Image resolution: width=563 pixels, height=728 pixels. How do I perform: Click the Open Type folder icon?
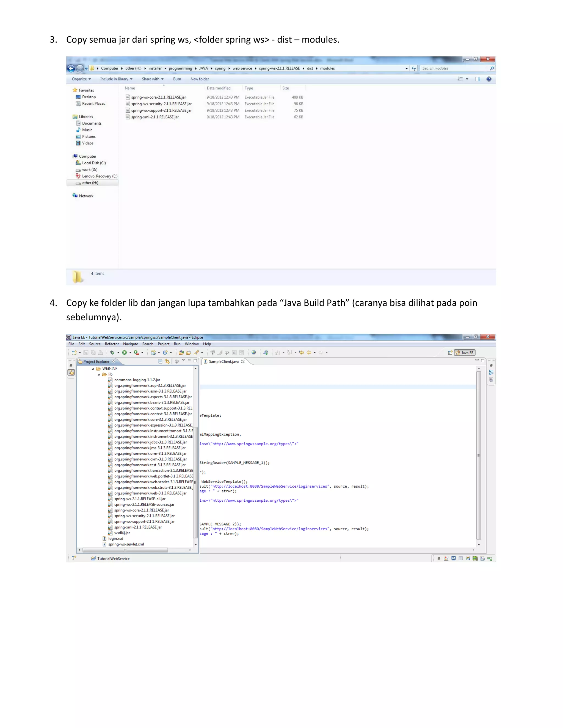(x=181, y=353)
